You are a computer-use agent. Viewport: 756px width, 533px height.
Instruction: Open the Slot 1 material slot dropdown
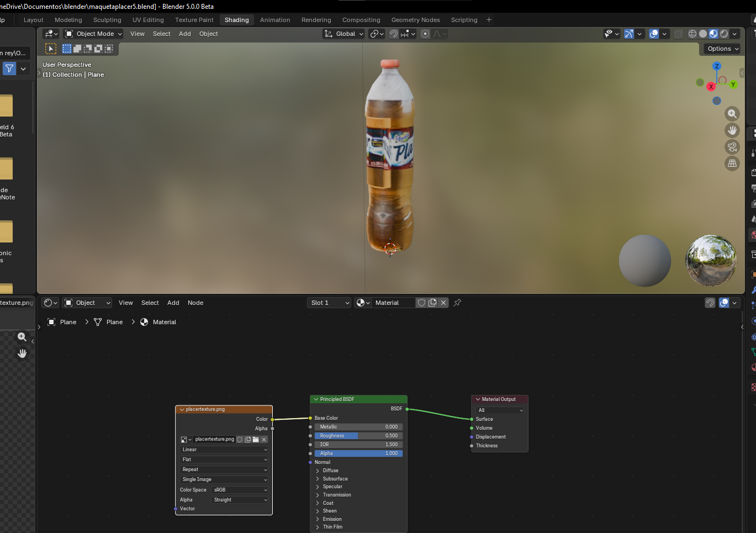tap(329, 303)
